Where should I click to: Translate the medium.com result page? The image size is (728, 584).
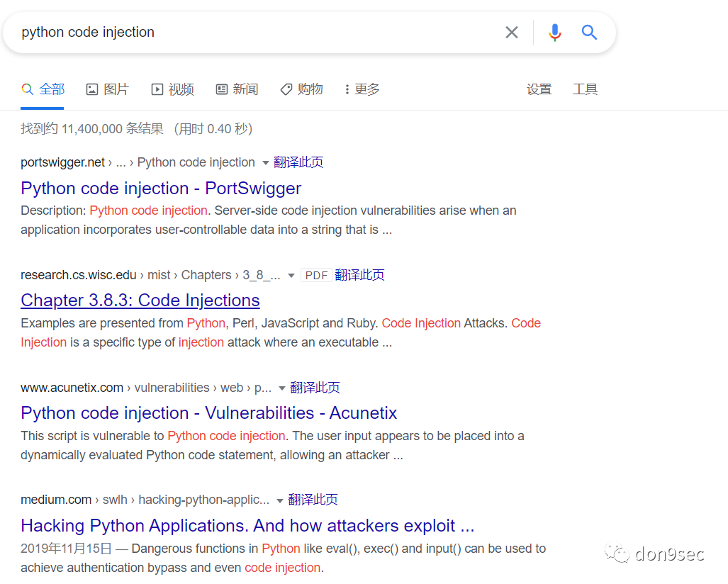point(313,500)
